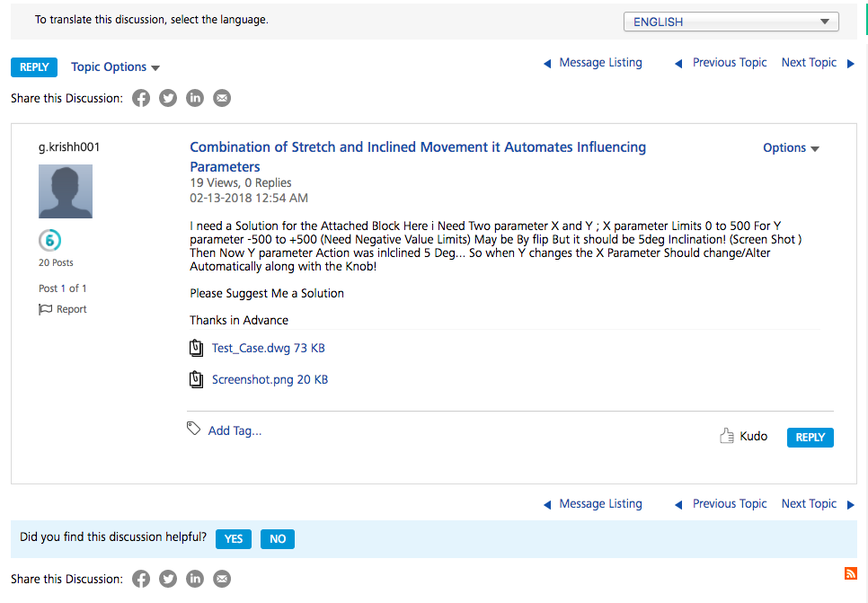Share discussion on LinkedIn using top icon

195,98
